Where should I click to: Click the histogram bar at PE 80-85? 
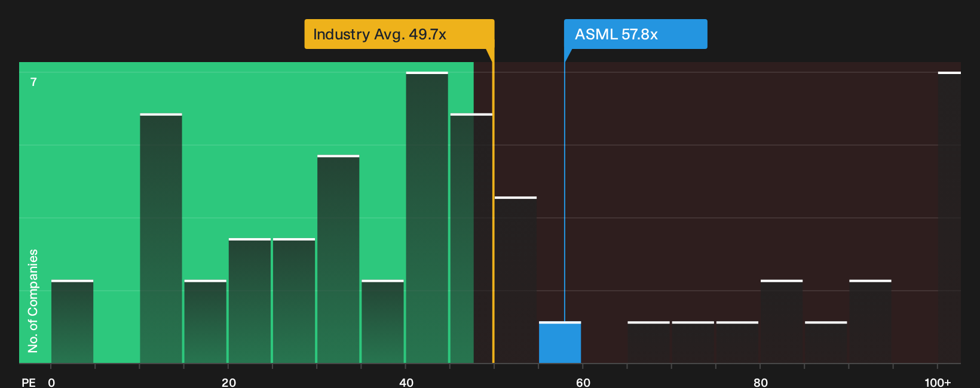click(782, 322)
